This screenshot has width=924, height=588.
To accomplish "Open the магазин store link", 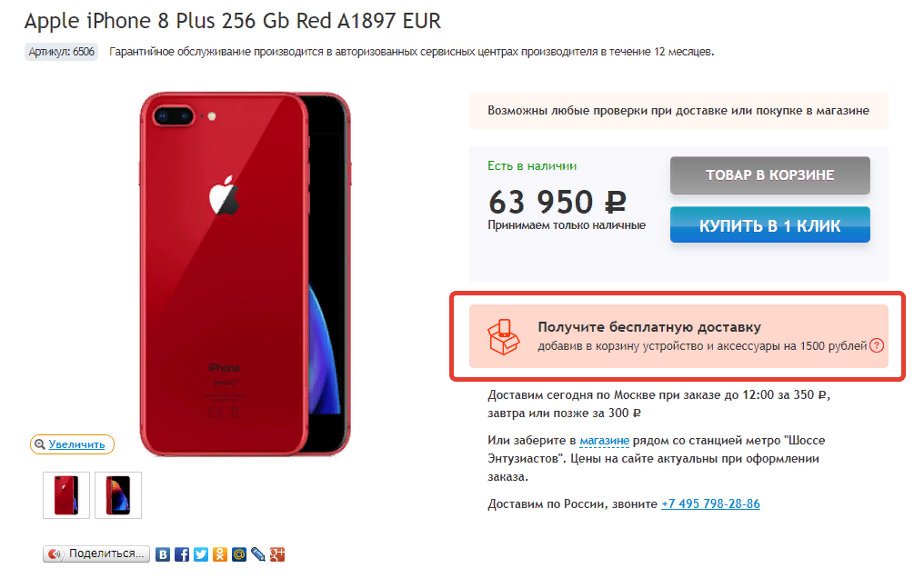I will 604,440.
